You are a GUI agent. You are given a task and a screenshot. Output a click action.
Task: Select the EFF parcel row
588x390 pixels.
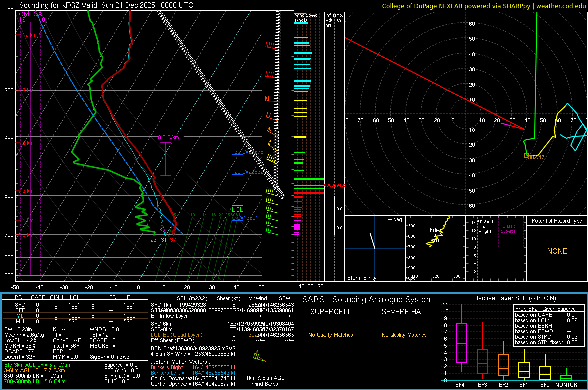tap(75, 310)
